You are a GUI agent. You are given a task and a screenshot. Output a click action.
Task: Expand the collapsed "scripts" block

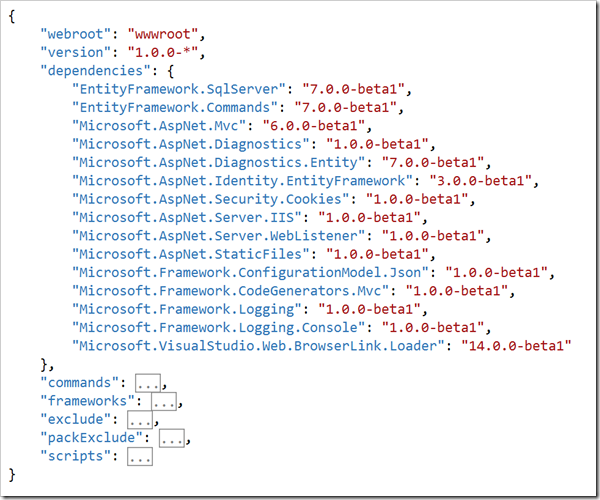[140, 456]
